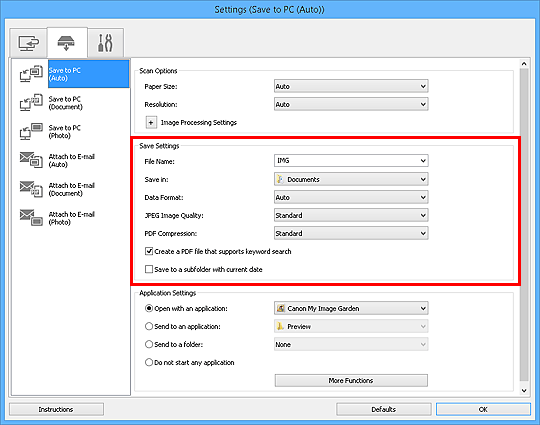Click the Image Processing Settings label
This screenshot has width=540, height=425.
(199, 123)
